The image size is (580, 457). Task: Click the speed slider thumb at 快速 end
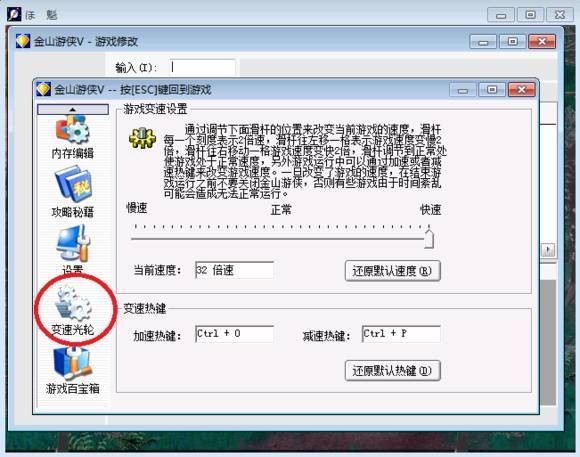click(429, 239)
